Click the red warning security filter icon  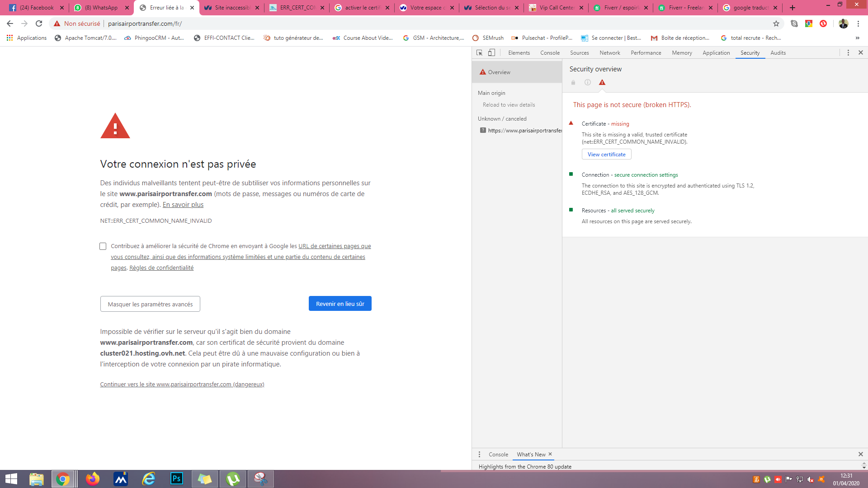pyautogui.click(x=602, y=82)
